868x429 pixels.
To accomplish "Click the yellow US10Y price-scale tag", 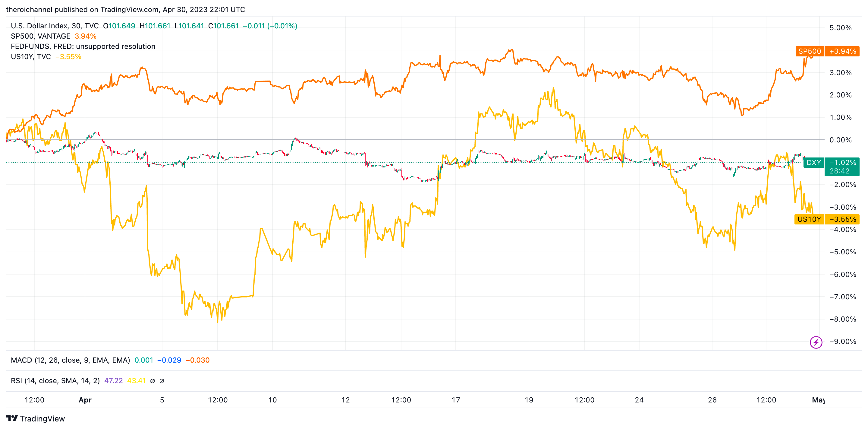I will pos(809,219).
